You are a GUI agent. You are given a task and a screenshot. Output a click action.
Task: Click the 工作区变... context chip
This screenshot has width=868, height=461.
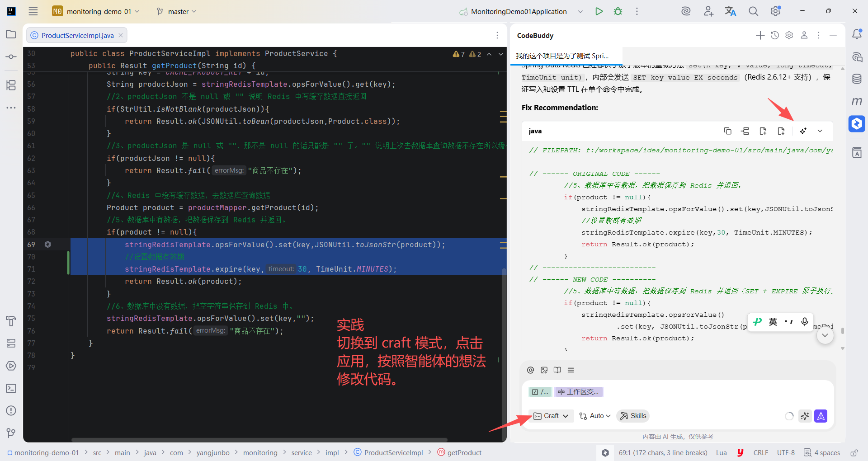(579, 392)
